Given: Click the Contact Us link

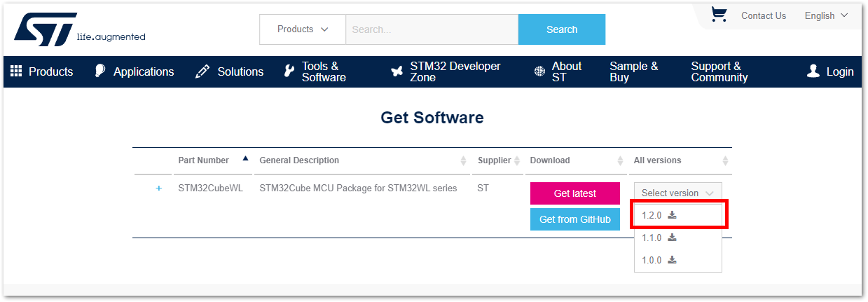Looking at the screenshot, I should click(x=764, y=15).
